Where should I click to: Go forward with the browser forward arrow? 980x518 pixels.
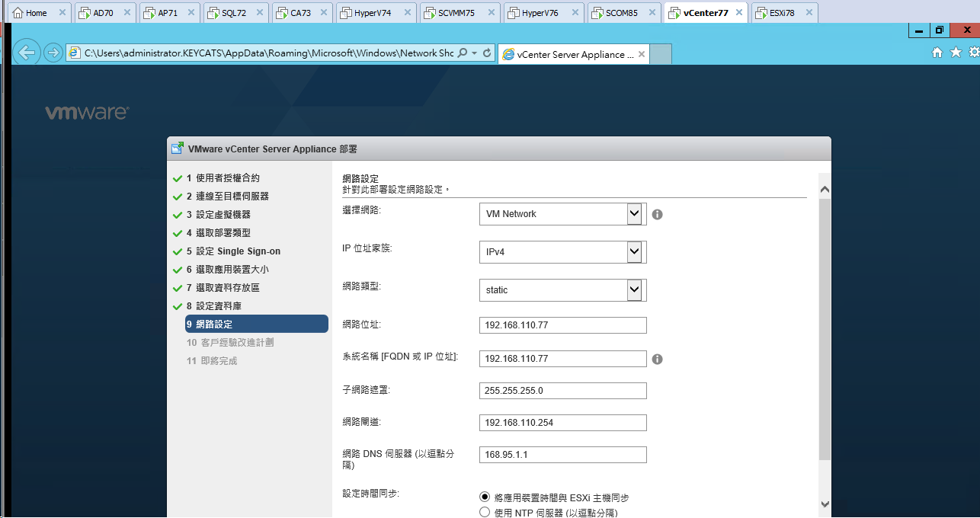53,53
